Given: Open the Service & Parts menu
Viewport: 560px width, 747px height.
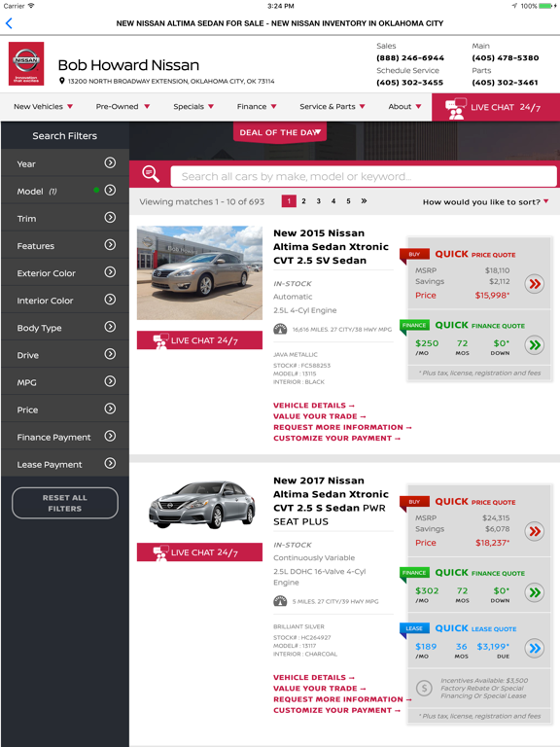Looking at the screenshot, I should 332,107.
